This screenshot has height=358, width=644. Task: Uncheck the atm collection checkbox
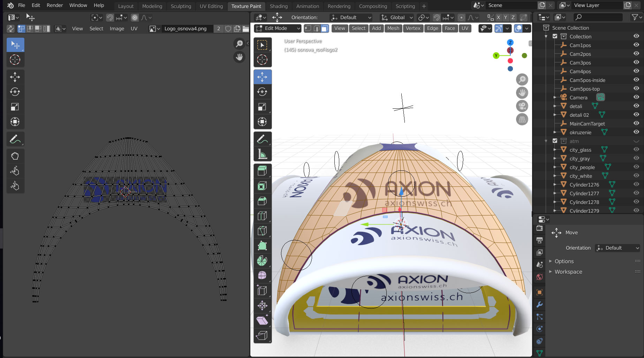click(x=555, y=141)
